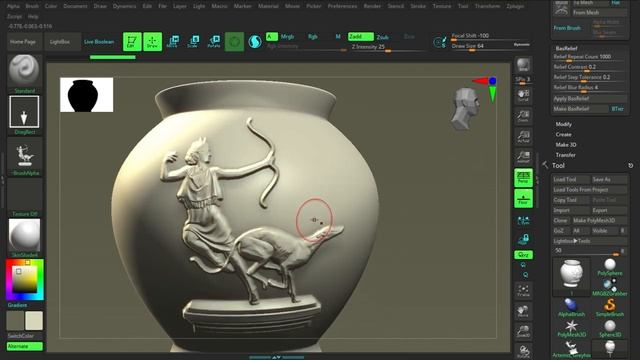640x360 pixels.
Task: Open the Zscript menu
Action: (14, 17)
